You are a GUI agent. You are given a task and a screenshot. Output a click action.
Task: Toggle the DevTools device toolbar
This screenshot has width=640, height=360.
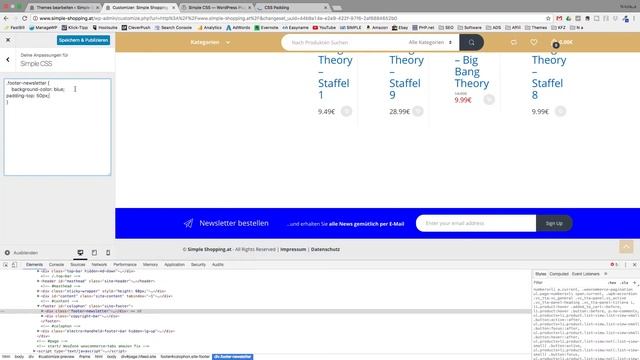15,265
